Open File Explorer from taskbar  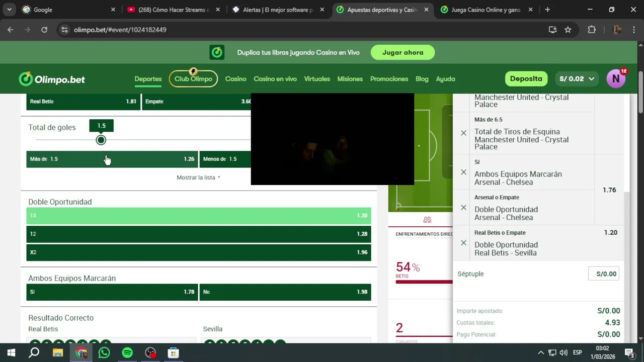click(57, 353)
